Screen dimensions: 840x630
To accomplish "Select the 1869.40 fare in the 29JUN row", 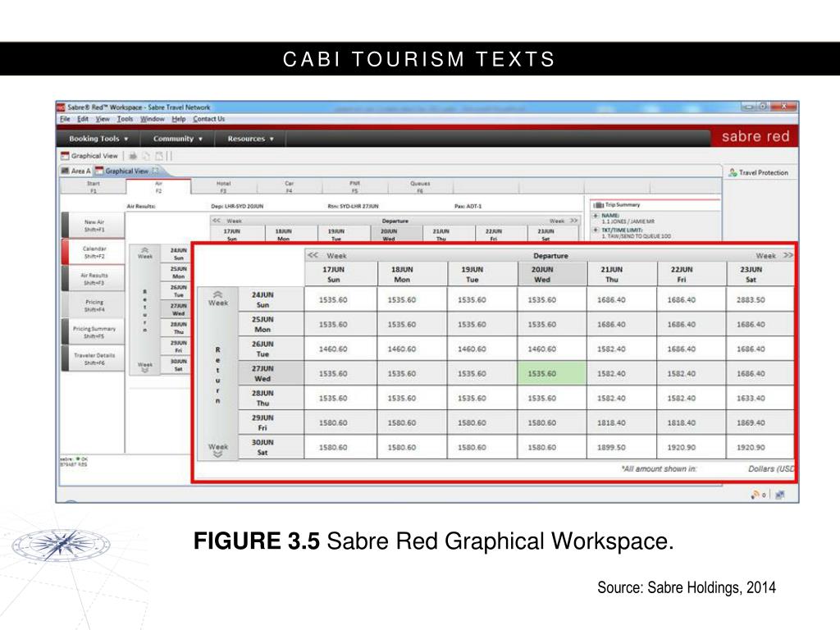I will pos(760,422).
